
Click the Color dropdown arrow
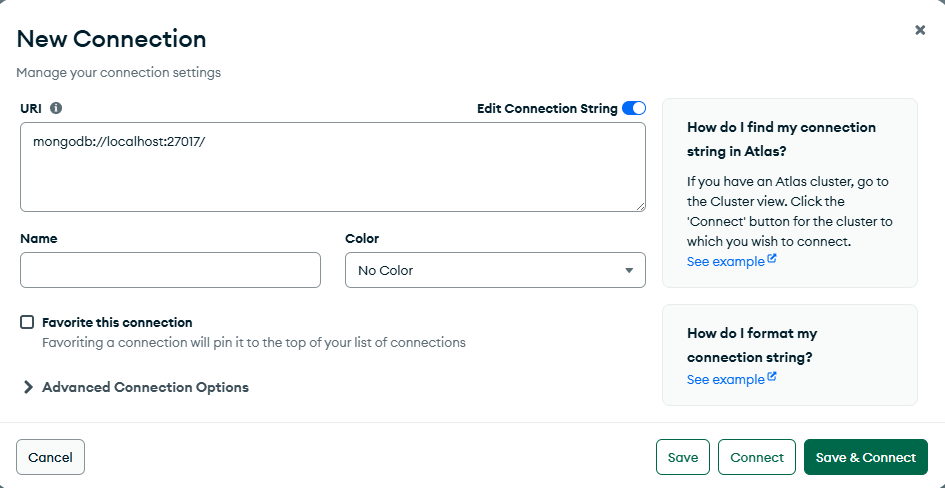pos(629,270)
